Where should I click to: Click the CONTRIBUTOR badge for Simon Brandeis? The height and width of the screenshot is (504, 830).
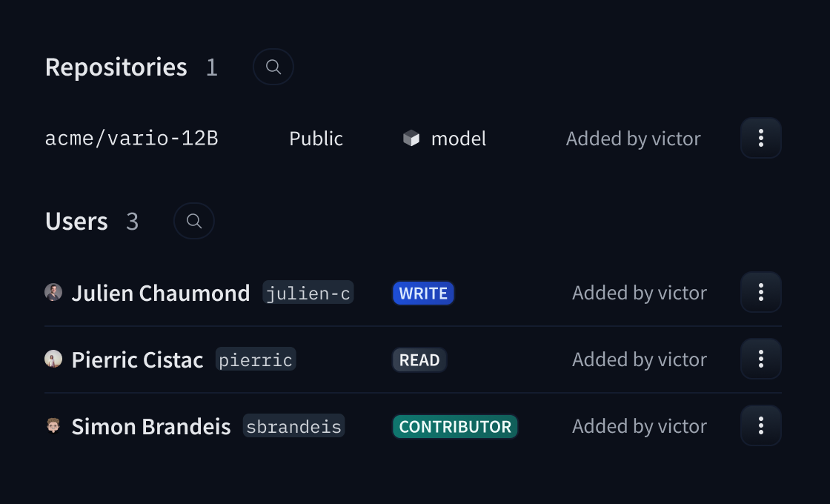coord(454,426)
